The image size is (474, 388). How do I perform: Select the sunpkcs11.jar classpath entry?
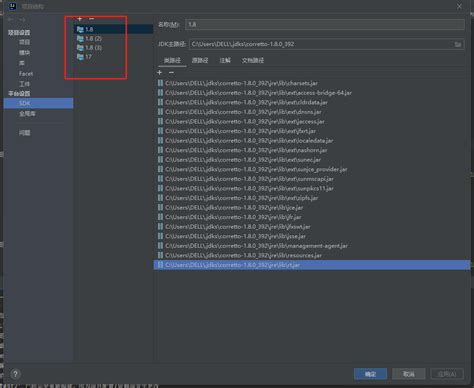click(312, 188)
